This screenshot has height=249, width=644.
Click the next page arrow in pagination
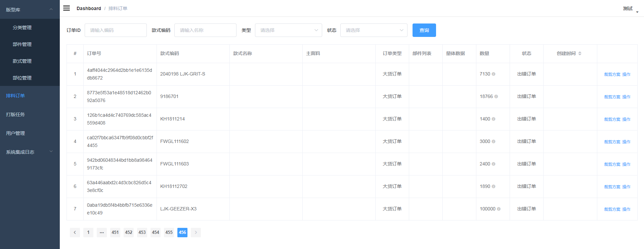pyautogui.click(x=196, y=233)
